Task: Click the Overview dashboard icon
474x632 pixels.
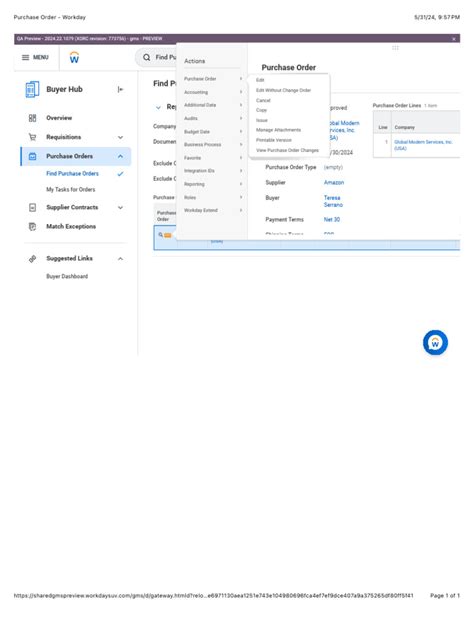Action: coord(32,118)
